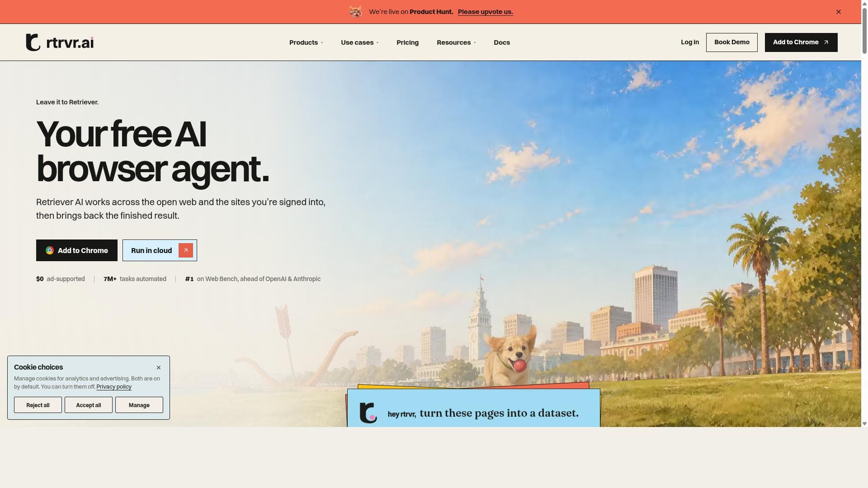
Task: Expand the Use cases dropdown menu
Action: click(360, 42)
